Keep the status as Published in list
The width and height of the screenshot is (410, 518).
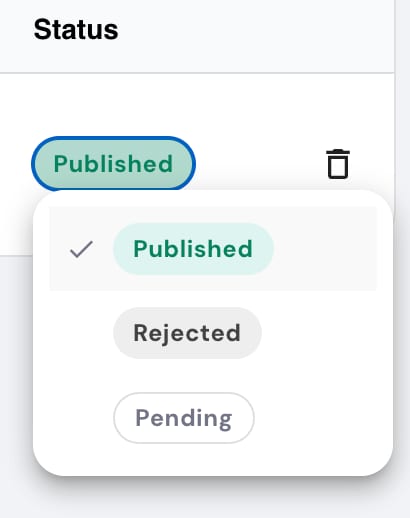click(213, 249)
